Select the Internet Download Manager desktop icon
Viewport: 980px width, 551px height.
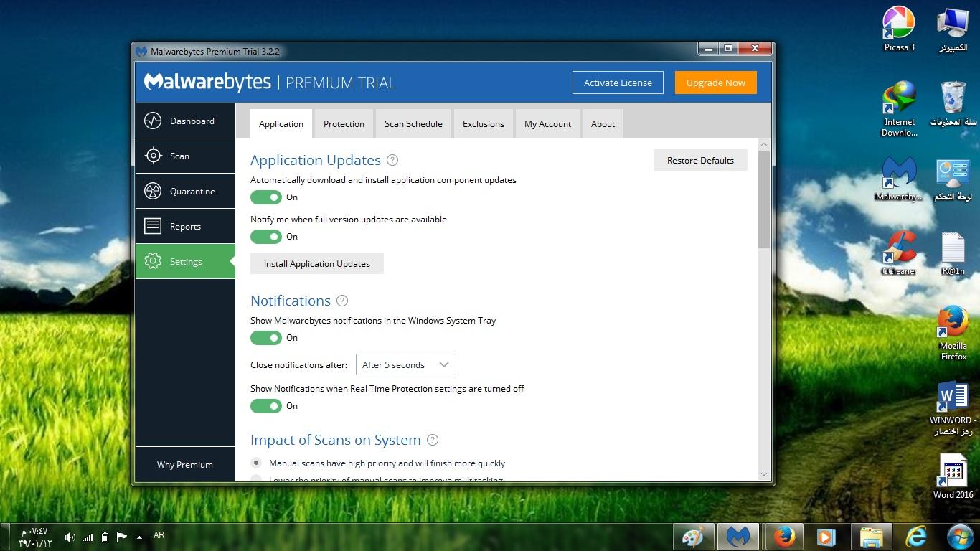[x=899, y=109]
